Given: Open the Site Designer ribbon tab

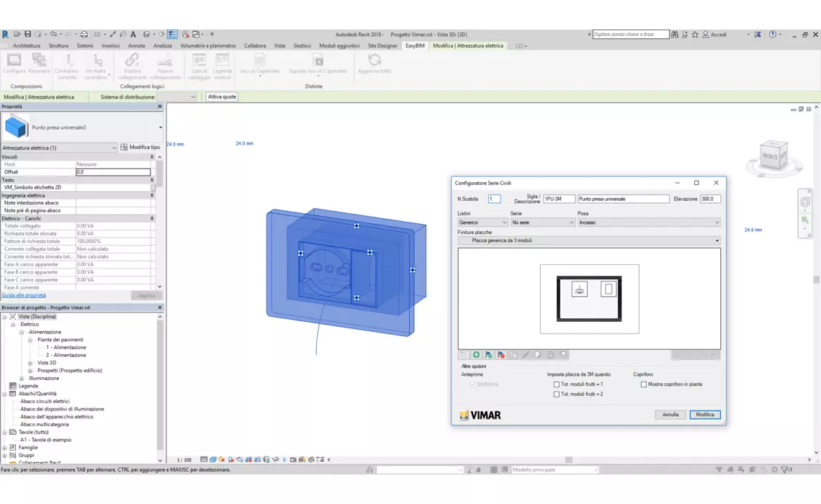Looking at the screenshot, I should tap(382, 46).
